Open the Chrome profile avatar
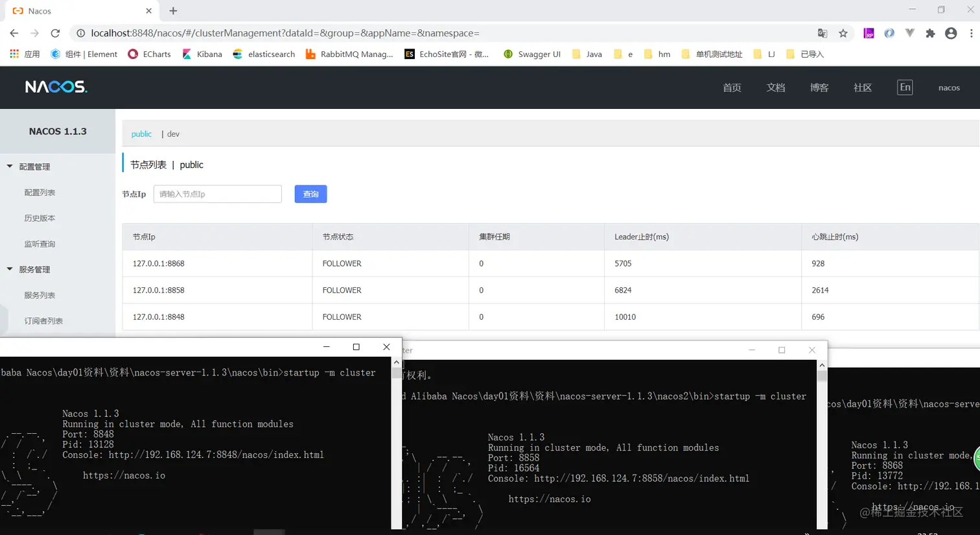The height and width of the screenshot is (535, 980). [x=951, y=33]
